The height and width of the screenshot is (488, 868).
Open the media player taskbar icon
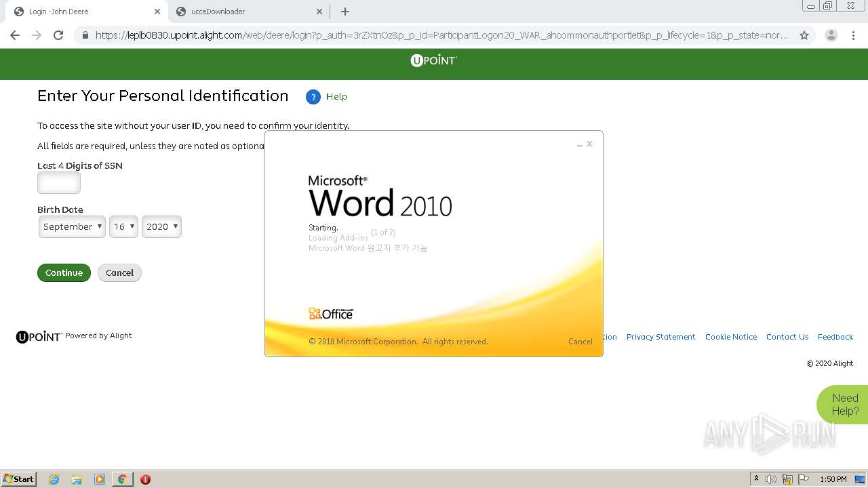click(100, 479)
